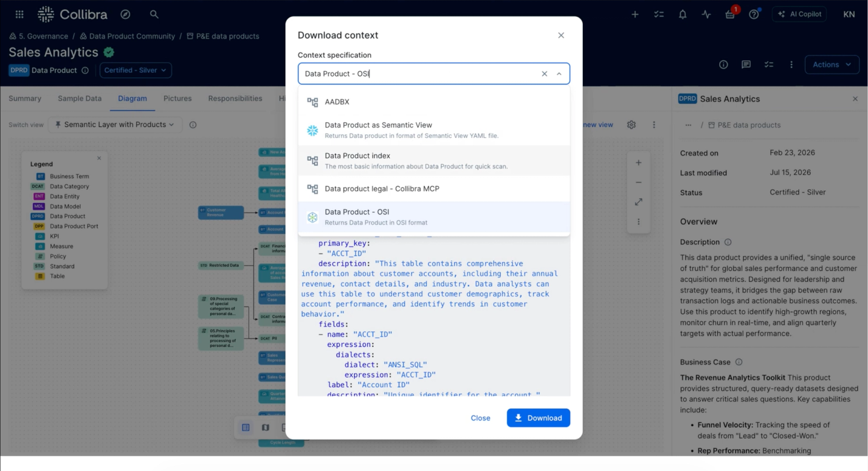This screenshot has width=868, height=471.
Task: Close the Sales Analytics side panel
Action: pos(855,99)
